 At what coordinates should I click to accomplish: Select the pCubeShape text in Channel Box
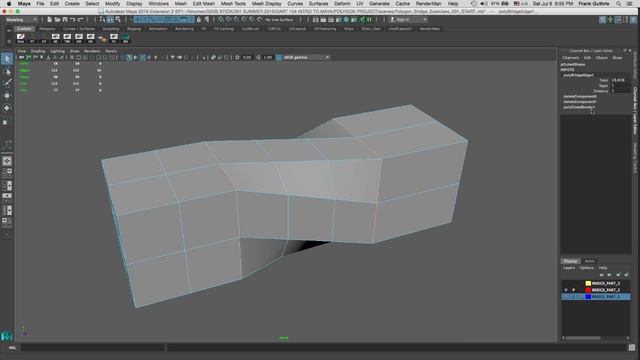[x=573, y=64]
